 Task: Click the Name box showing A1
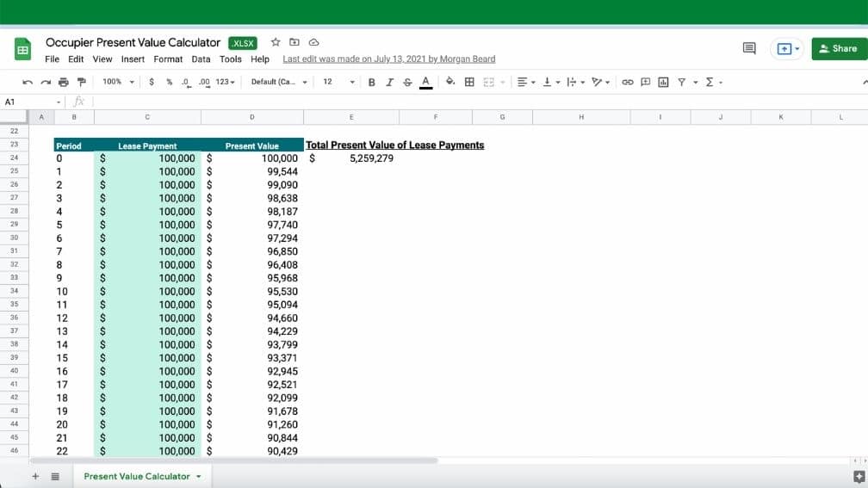[x=32, y=102]
